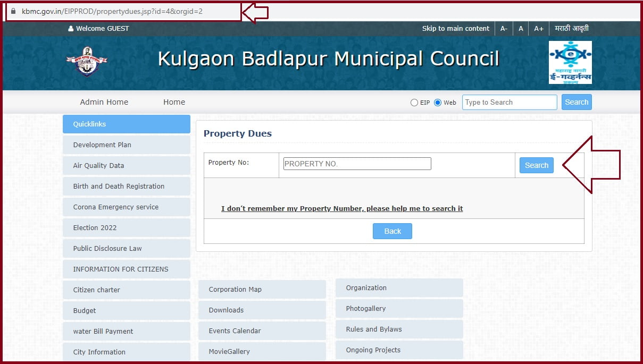Click the top bar Search button
The image size is (643, 364).
tap(577, 102)
